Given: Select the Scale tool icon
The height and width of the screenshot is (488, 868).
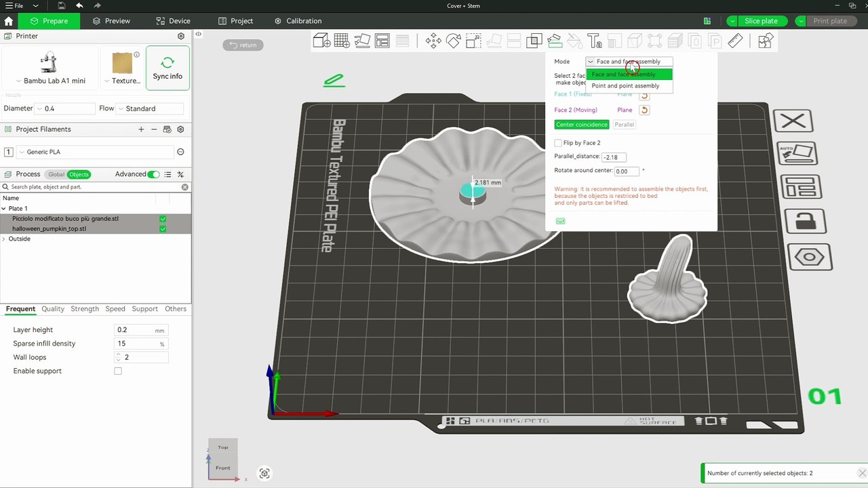Looking at the screenshot, I should tap(473, 41).
